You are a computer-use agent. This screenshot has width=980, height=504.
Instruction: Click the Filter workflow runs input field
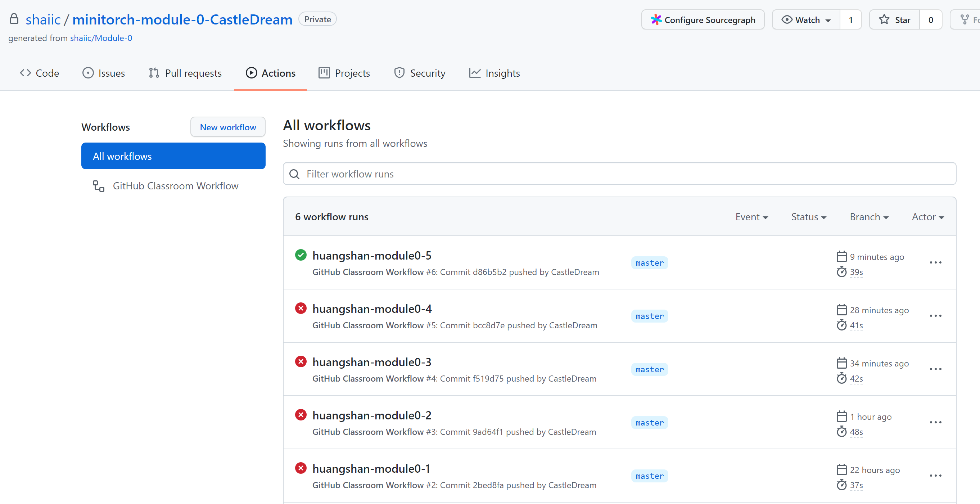click(x=456, y=174)
